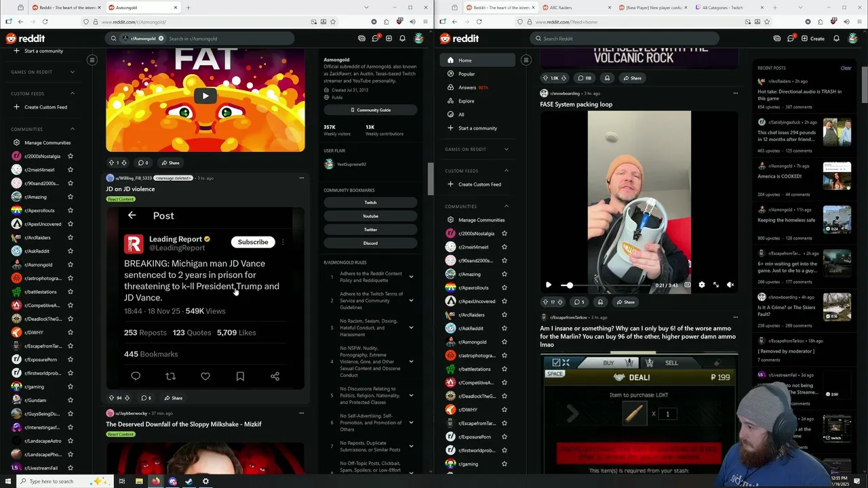Mute the snowboarding video volume icon
The width and height of the screenshot is (868, 488).
click(730, 285)
